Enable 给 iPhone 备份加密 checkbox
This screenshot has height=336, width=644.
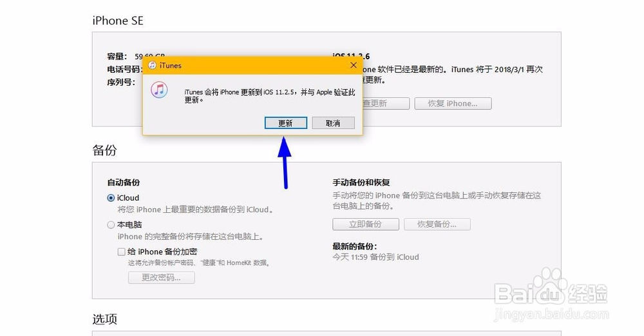click(x=121, y=252)
